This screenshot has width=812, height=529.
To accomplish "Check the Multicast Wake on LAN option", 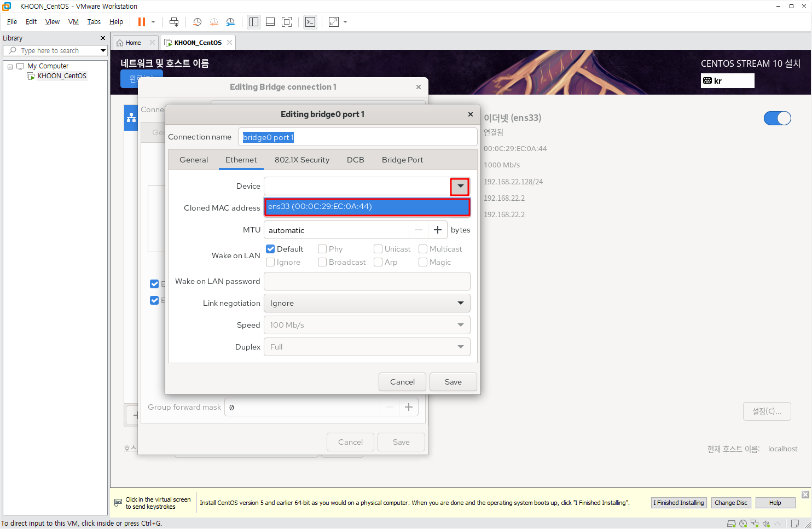I will [423, 249].
